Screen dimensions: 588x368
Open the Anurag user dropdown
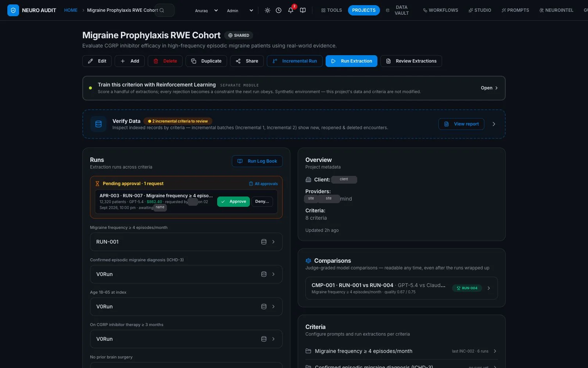[206, 10]
